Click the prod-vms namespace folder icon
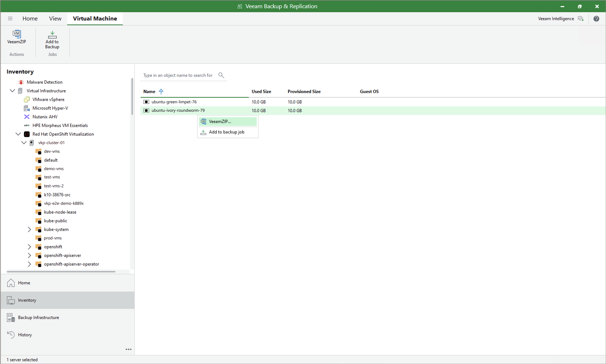 (x=38, y=238)
